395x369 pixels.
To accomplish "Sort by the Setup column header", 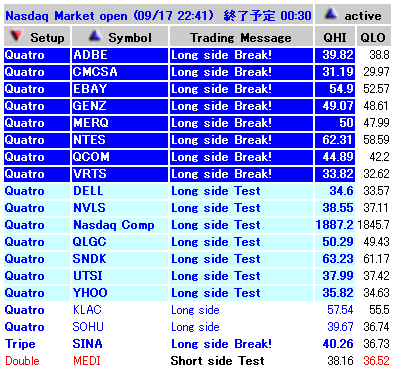I will tap(37, 36).
